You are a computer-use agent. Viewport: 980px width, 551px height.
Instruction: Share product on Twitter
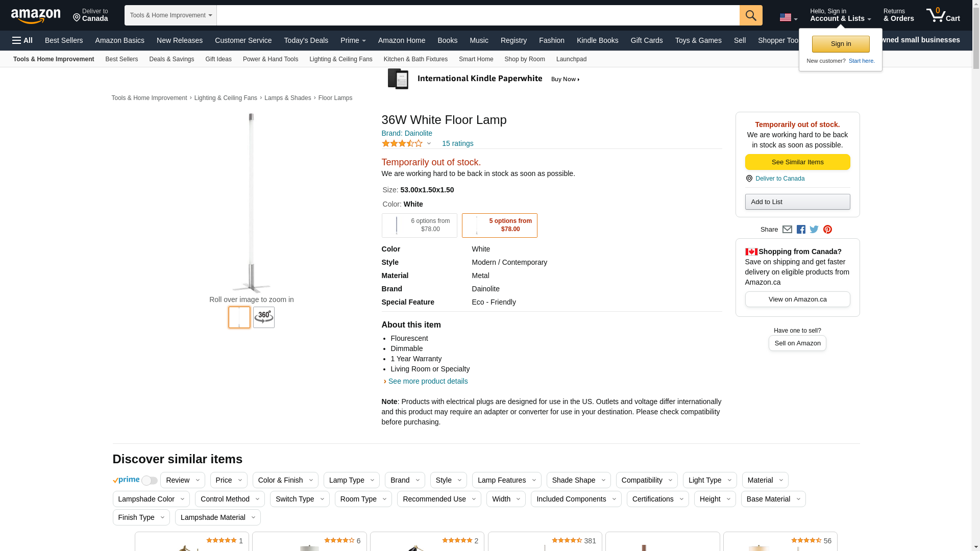click(814, 230)
